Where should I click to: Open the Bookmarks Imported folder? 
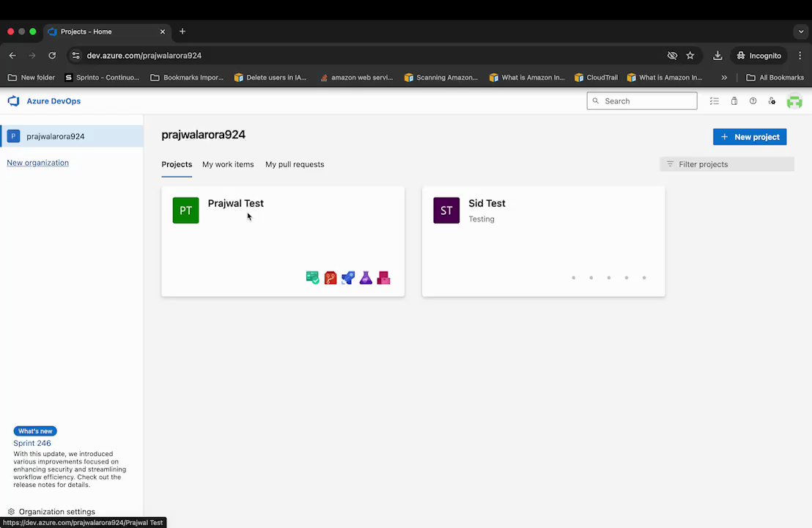pyautogui.click(x=187, y=78)
